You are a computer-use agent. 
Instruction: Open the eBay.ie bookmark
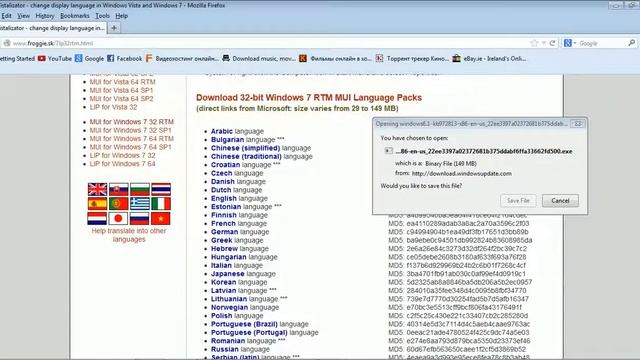tap(489, 59)
